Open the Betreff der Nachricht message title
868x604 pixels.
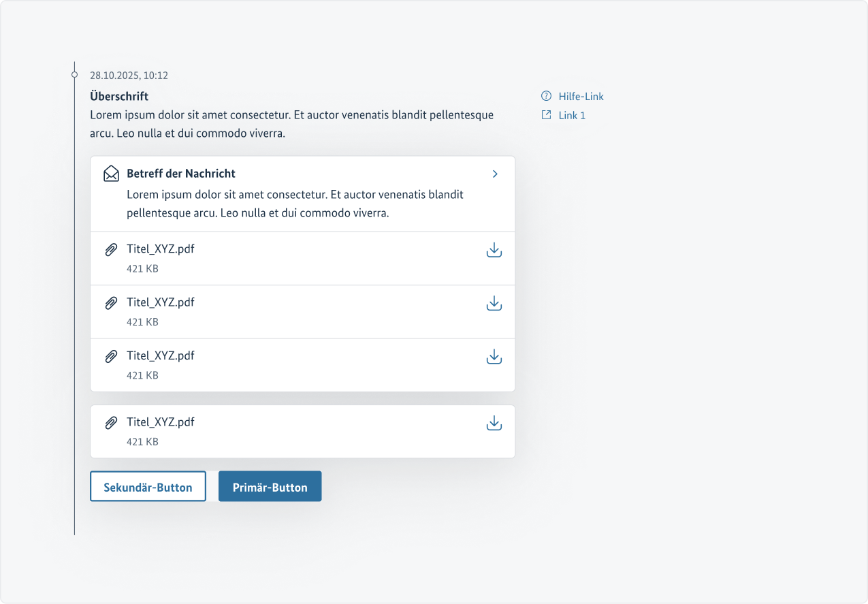tap(181, 174)
